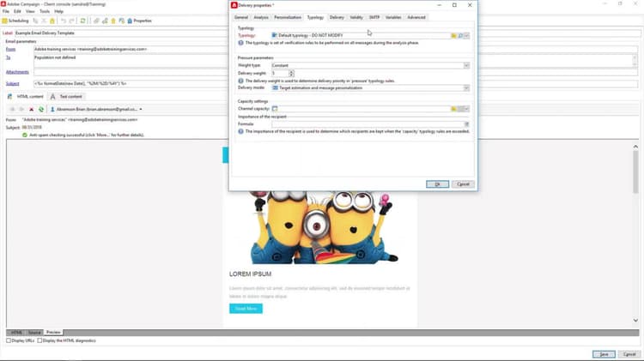Switch to the Validity tab
The height and width of the screenshot is (361, 644).
point(356,17)
